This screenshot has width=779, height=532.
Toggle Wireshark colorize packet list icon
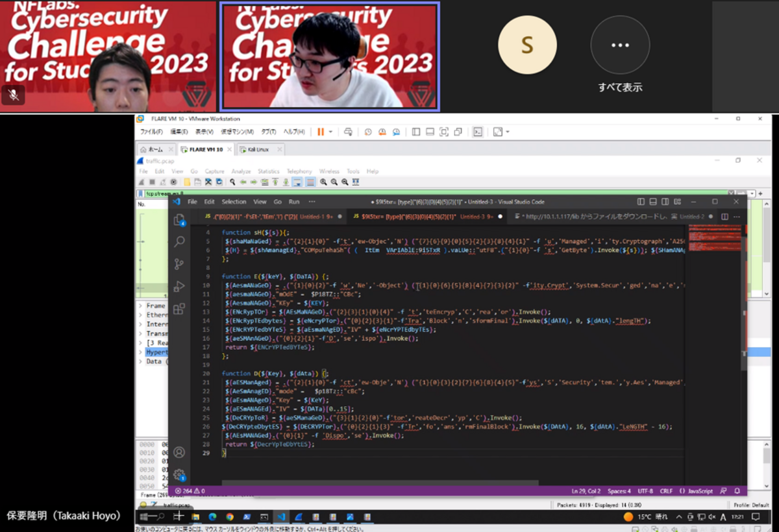coord(310,182)
